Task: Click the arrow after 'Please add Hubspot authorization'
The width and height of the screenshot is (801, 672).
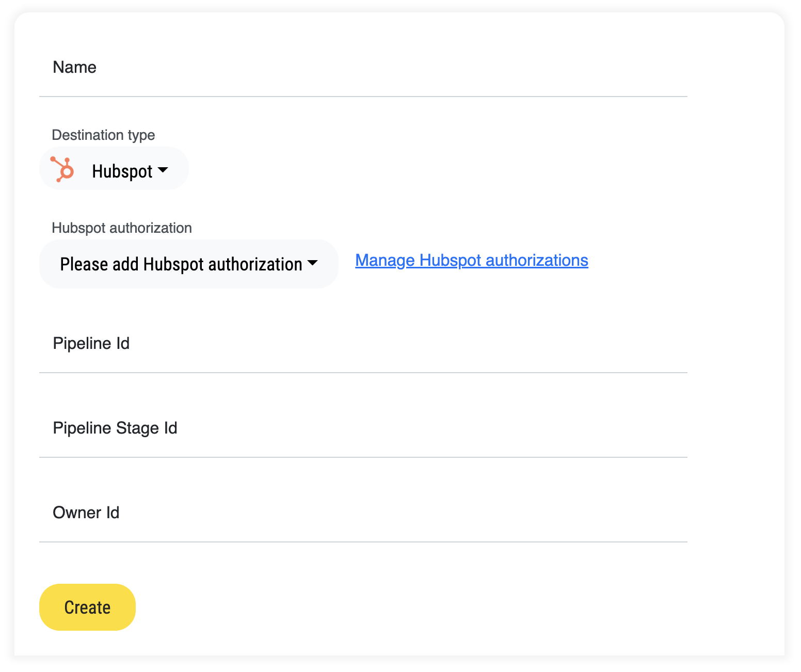Action: pos(312,263)
